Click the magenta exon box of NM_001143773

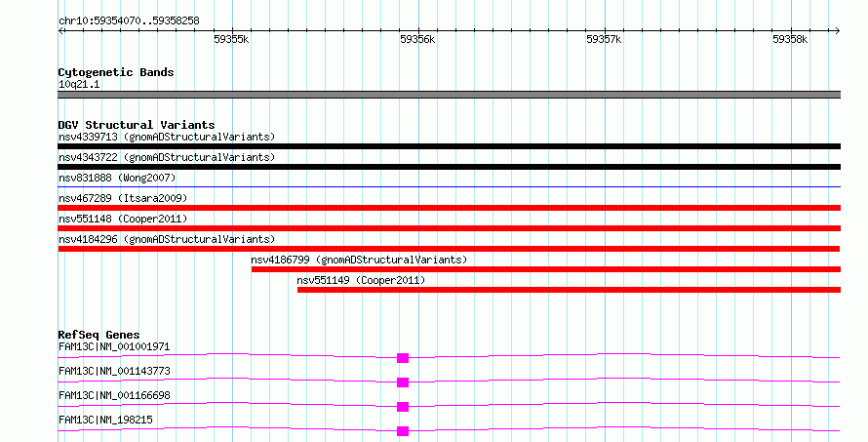[403, 382]
